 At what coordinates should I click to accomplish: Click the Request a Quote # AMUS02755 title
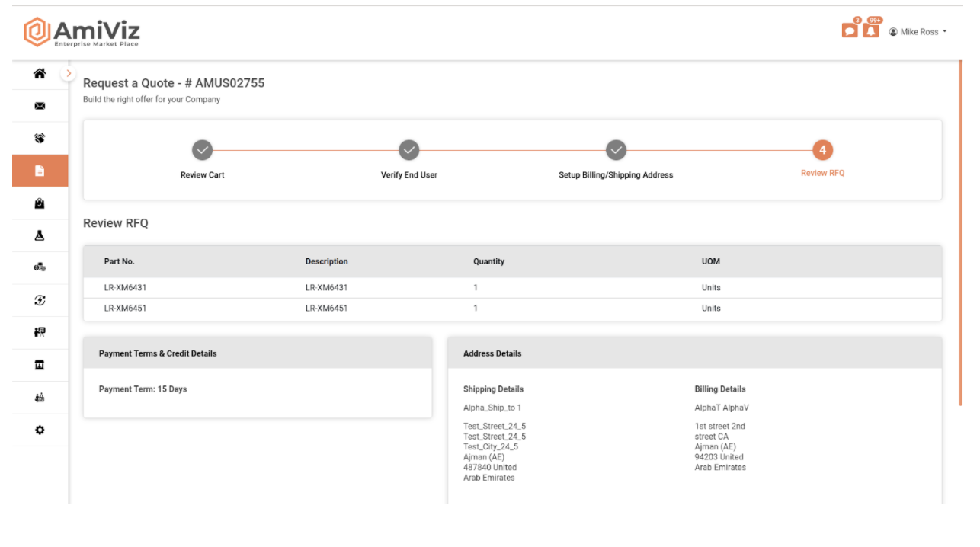tap(174, 83)
